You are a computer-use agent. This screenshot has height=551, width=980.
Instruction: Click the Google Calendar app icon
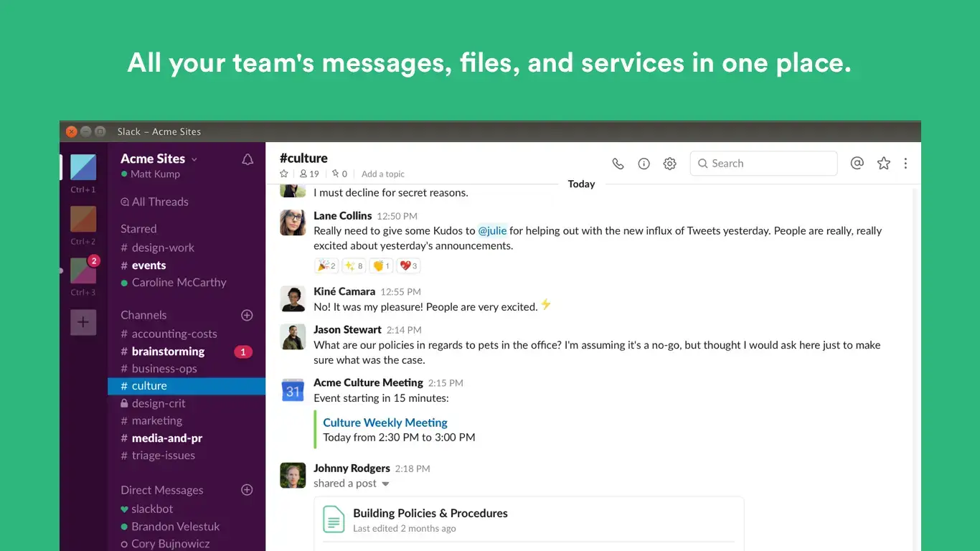(x=293, y=390)
